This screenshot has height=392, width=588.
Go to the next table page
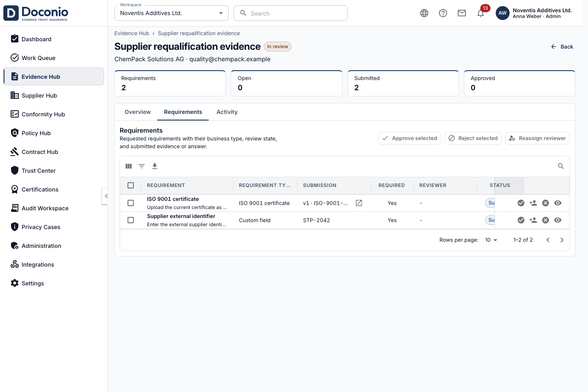point(562,240)
